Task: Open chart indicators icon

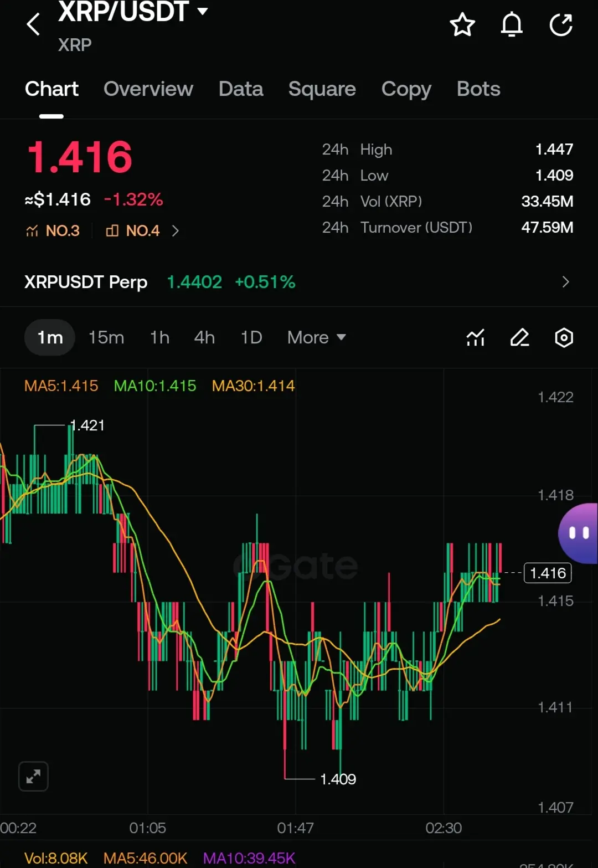Action: click(x=476, y=337)
